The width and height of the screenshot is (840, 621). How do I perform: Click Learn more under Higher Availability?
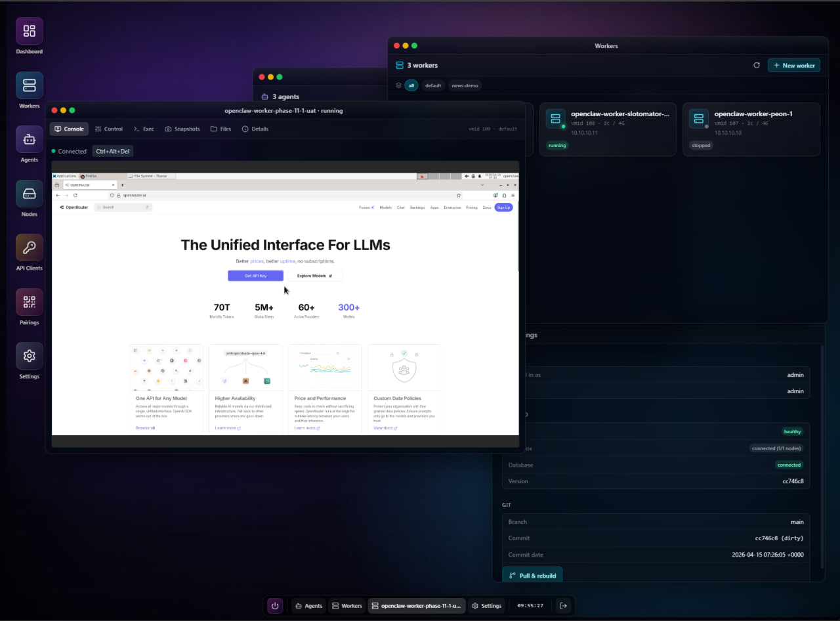pyautogui.click(x=228, y=428)
